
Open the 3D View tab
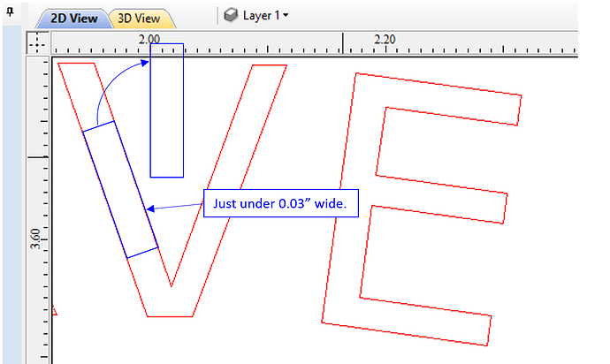click(x=140, y=18)
